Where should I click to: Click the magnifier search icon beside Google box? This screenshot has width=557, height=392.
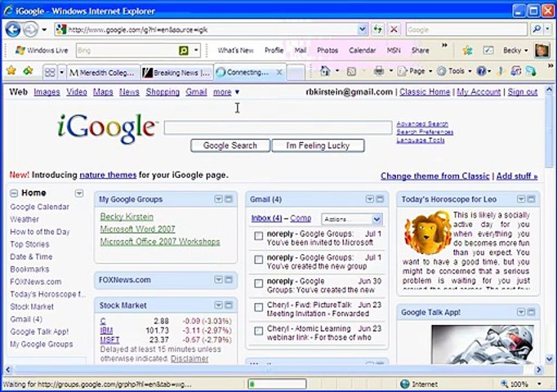coord(537,29)
